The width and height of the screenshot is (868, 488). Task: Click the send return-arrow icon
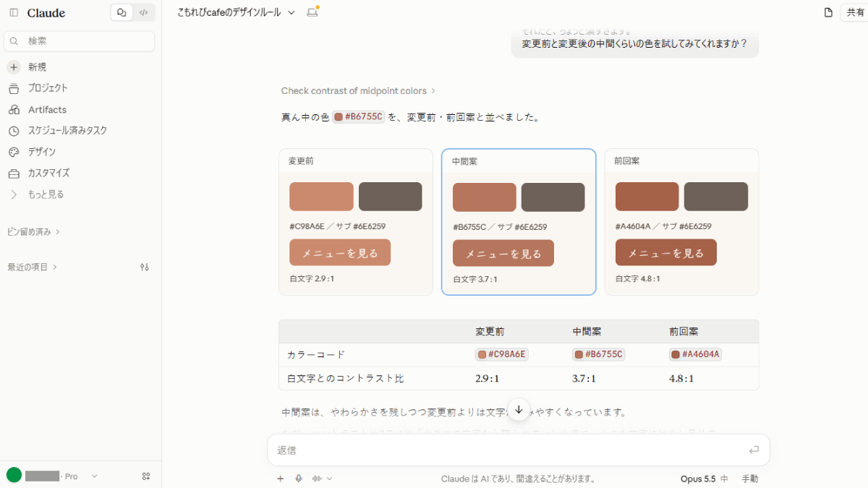point(754,450)
